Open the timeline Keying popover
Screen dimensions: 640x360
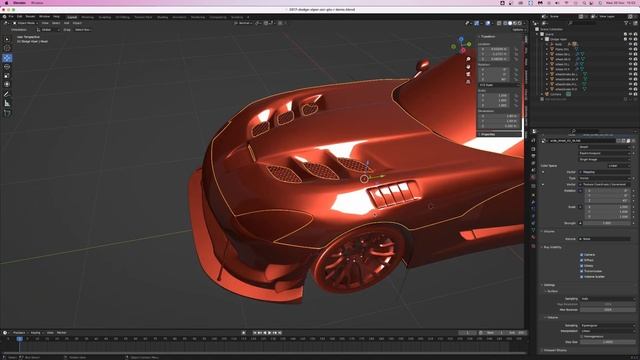coord(36,333)
